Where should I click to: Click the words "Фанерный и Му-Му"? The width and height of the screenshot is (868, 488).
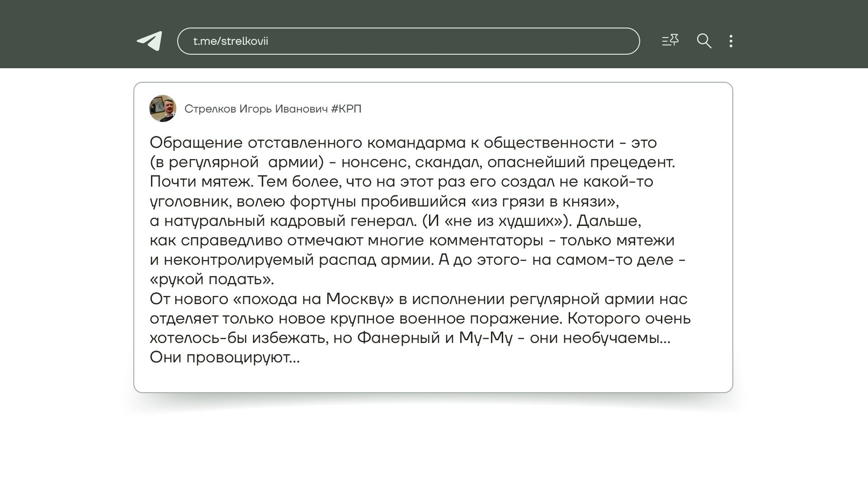click(x=434, y=338)
